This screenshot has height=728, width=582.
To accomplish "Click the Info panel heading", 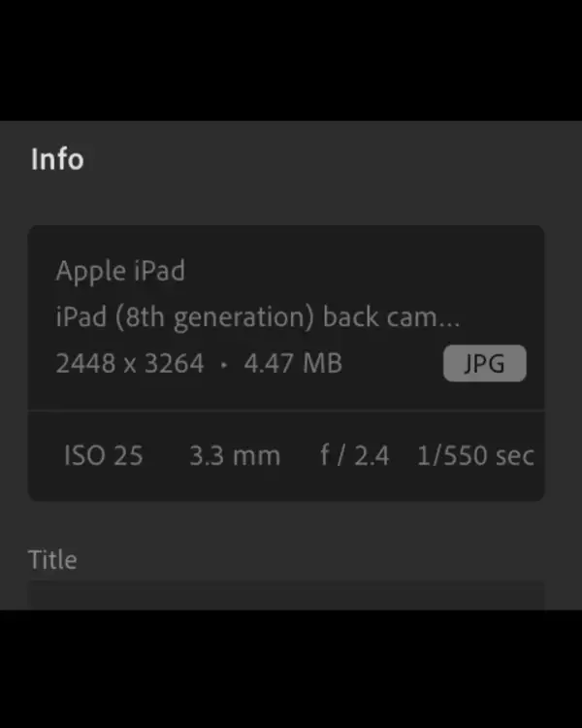I will 57,159.
